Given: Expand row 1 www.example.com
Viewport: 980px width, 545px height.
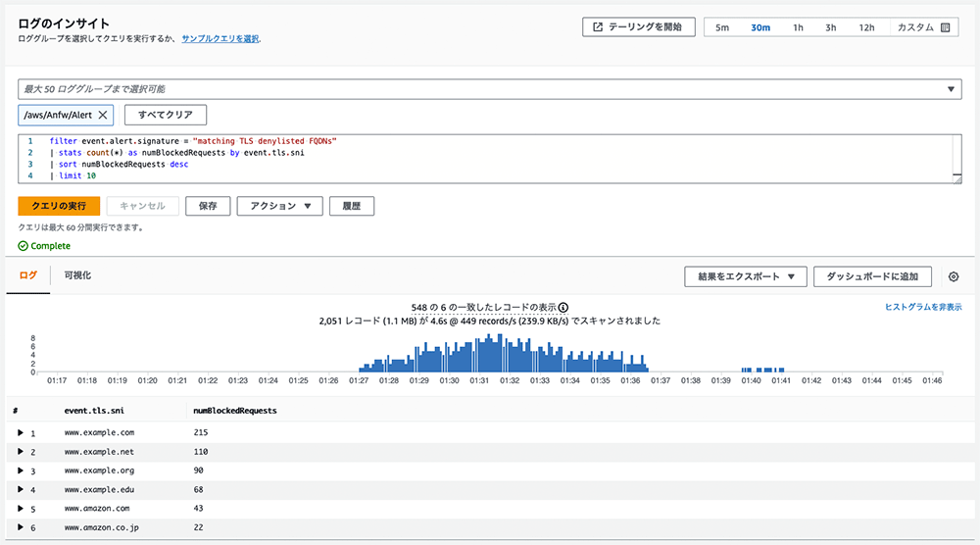Looking at the screenshot, I should click(x=20, y=432).
